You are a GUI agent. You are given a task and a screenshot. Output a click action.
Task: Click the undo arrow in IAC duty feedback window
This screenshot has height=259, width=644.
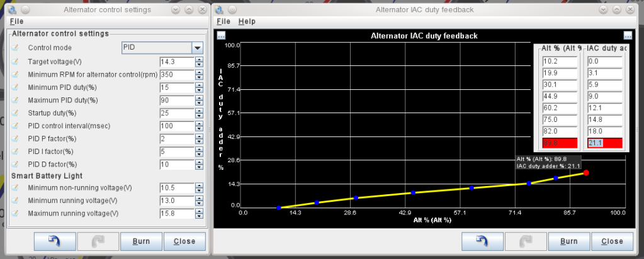pos(483,241)
